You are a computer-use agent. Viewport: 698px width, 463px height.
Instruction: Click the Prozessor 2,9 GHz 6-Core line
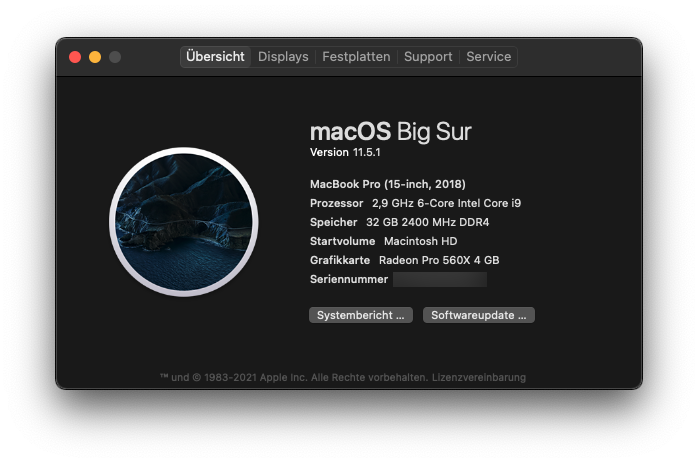[415, 203]
